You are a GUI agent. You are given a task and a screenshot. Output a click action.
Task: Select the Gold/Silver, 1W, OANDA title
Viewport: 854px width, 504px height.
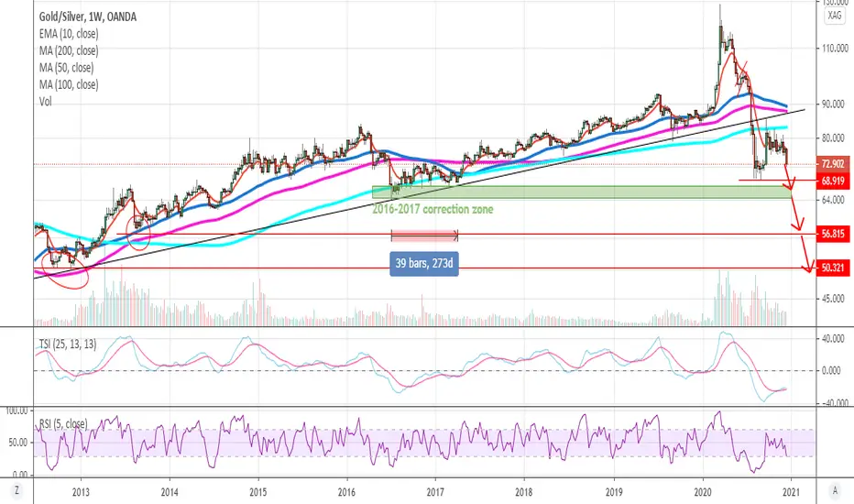point(88,16)
